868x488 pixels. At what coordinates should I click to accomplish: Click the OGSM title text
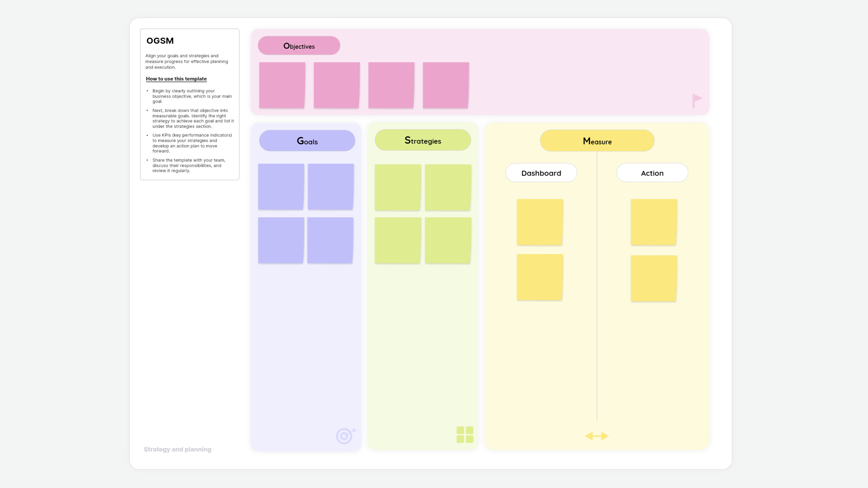coord(160,41)
